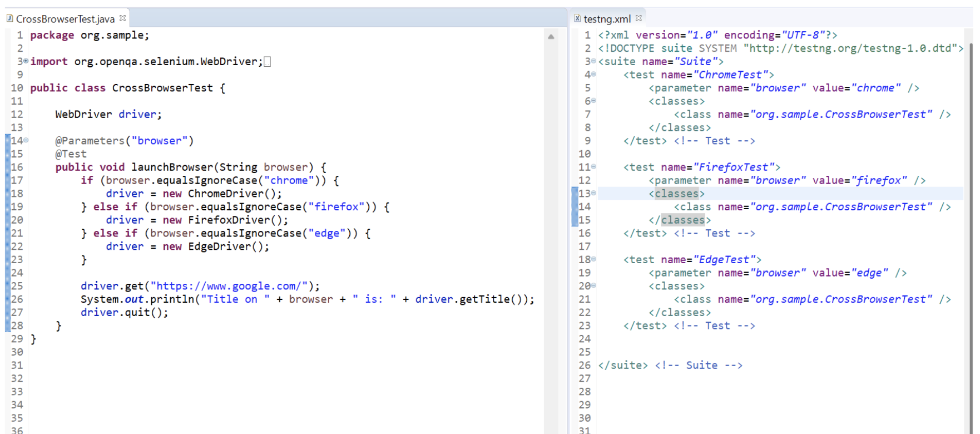This screenshot has height=434, width=980.
Task: Click the collapsed imports placeholder box after WebDriver import
Action: (268, 62)
